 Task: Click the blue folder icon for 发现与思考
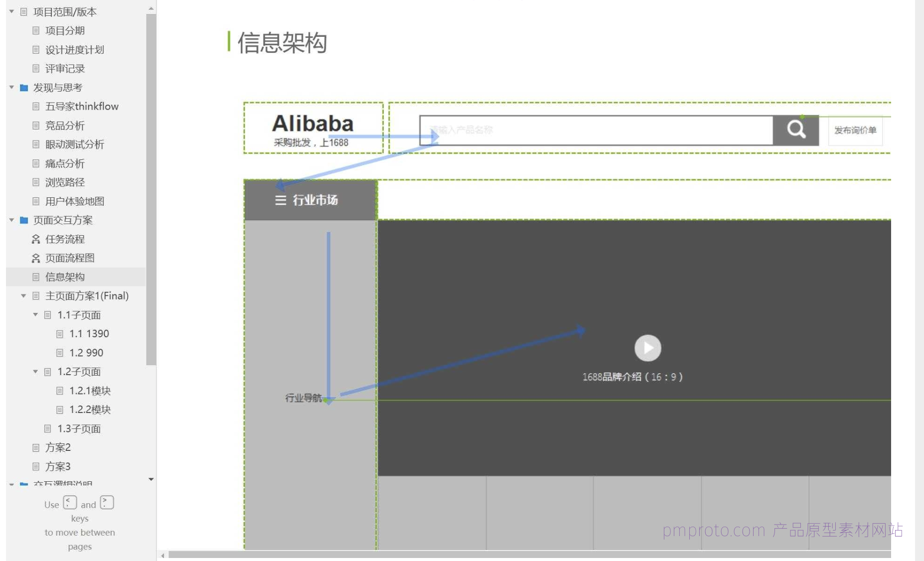pos(24,88)
